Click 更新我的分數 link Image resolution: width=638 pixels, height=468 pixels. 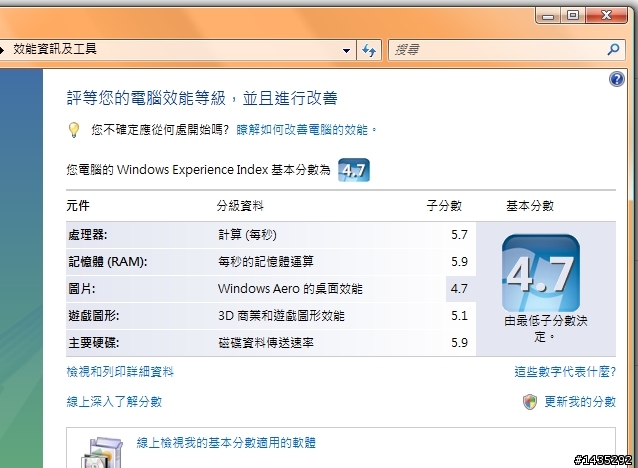click(x=580, y=402)
